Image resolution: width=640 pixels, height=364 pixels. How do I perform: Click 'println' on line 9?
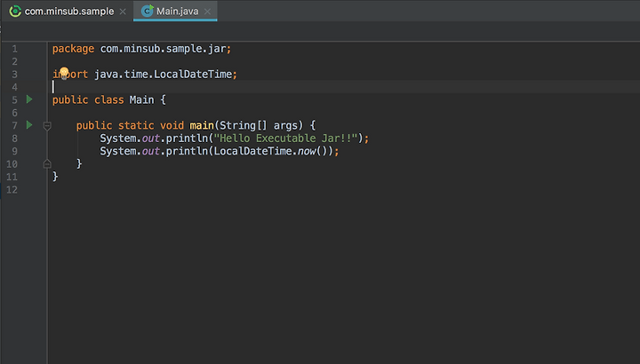187,151
